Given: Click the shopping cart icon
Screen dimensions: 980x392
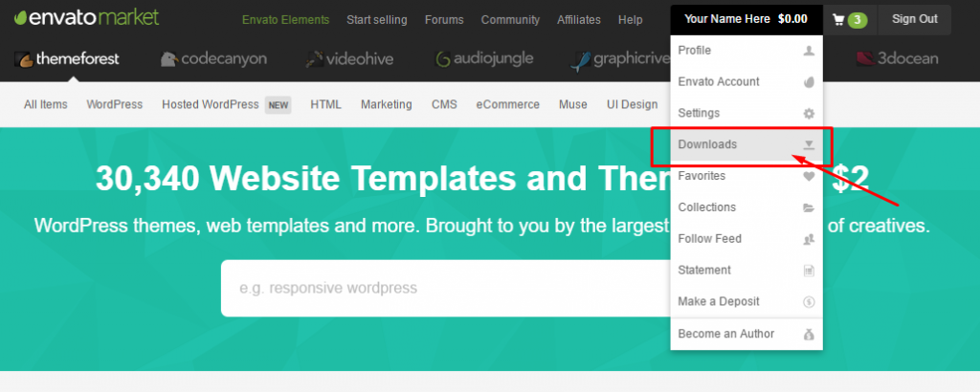Looking at the screenshot, I should tap(838, 19).
